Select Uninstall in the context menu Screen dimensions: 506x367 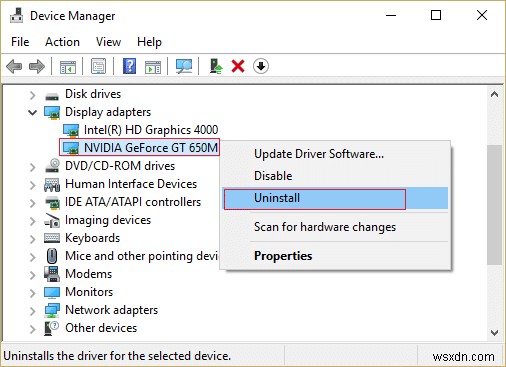point(336,198)
